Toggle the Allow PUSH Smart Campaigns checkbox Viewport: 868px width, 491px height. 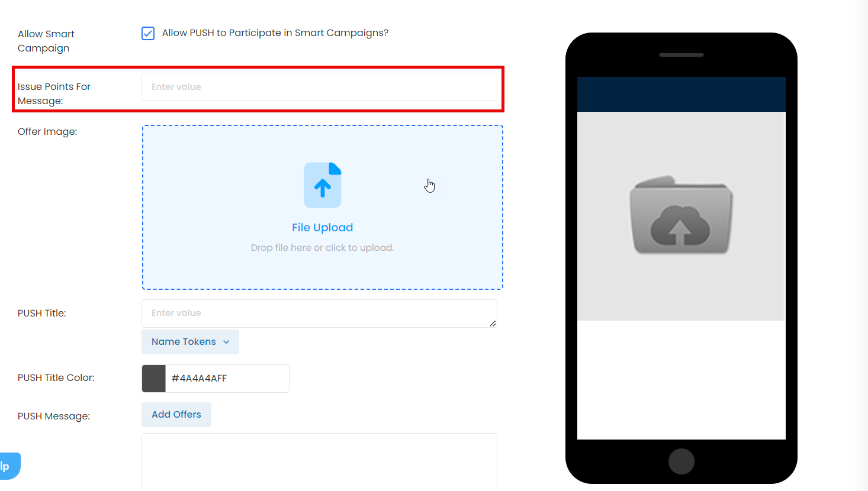148,33
